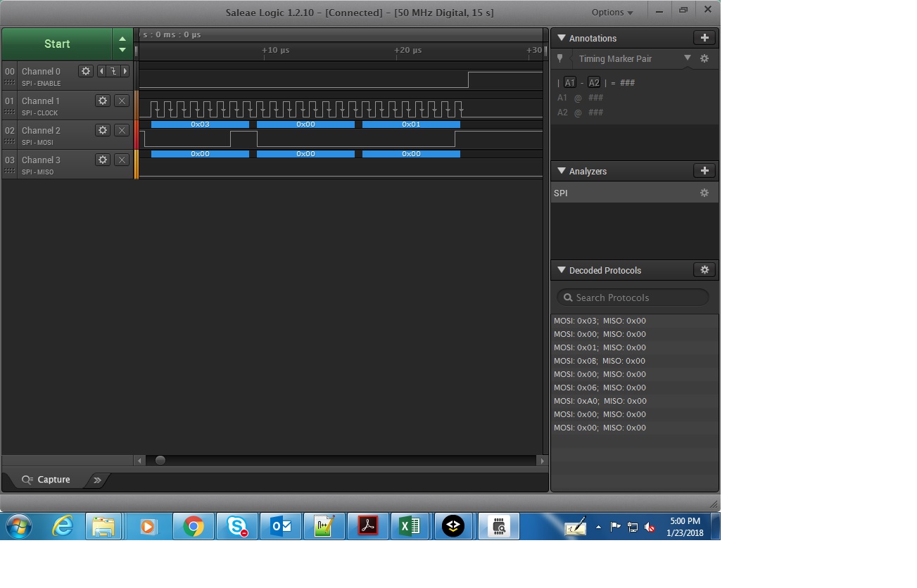Collapse the Annotations panel
917x588 pixels.
pos(562,38)
